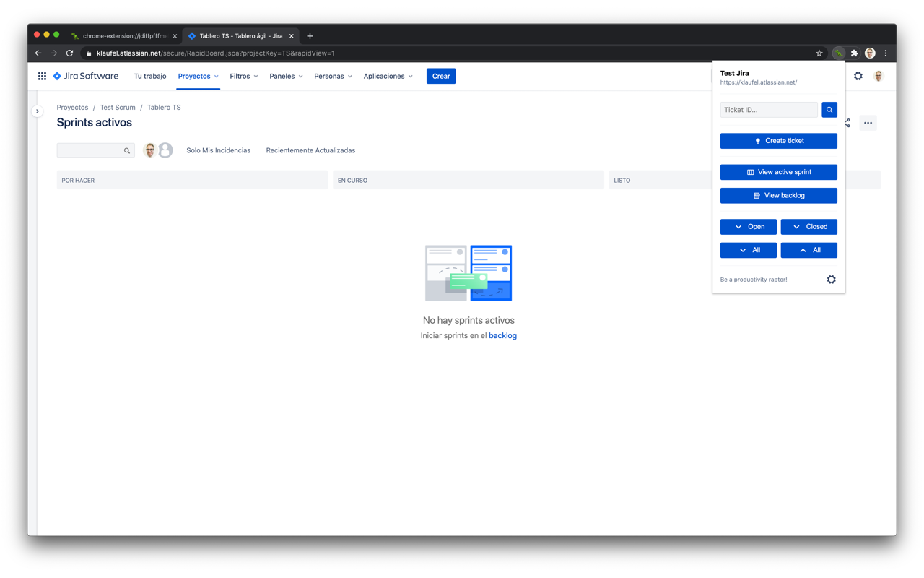The height and width of the screenshot is (578, 924).
Task: Click View active sprint button
Action: (779, 172)
